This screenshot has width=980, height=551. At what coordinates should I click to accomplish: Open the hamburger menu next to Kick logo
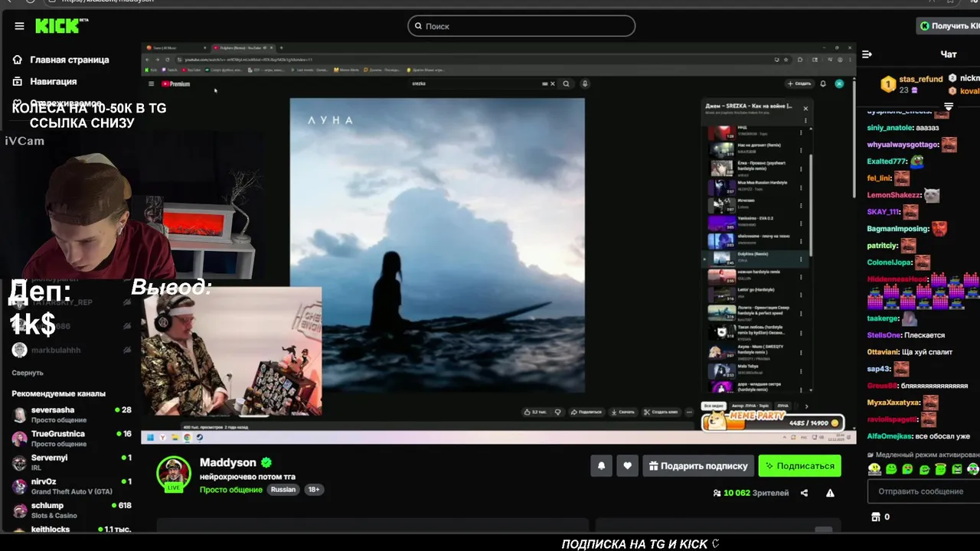pyautogui.click(x=19, y=26)
